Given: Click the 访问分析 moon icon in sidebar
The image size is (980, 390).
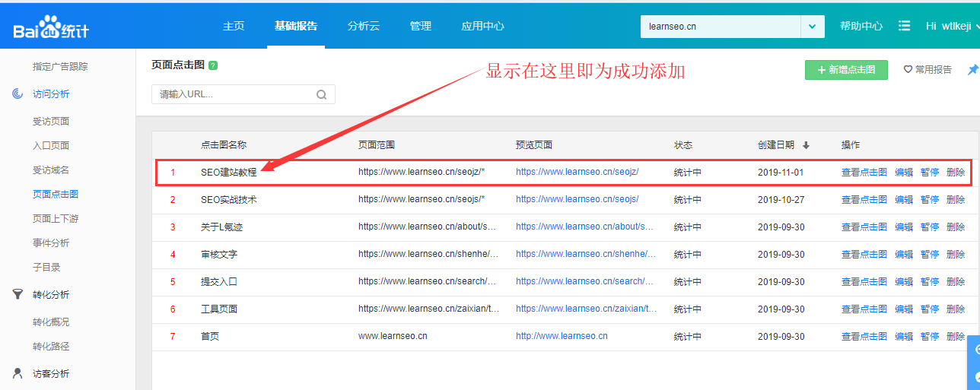Looking at the screenshot, I should pos(17,94).
